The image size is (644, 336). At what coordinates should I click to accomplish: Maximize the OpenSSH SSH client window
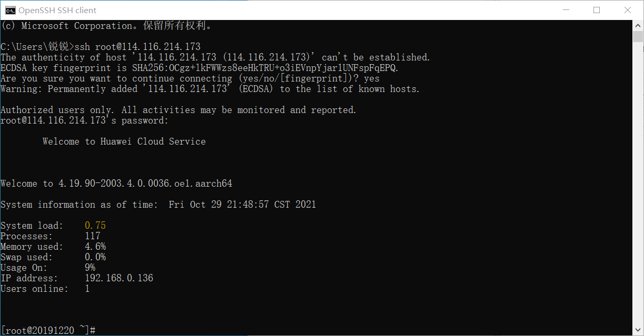(597, 10)
